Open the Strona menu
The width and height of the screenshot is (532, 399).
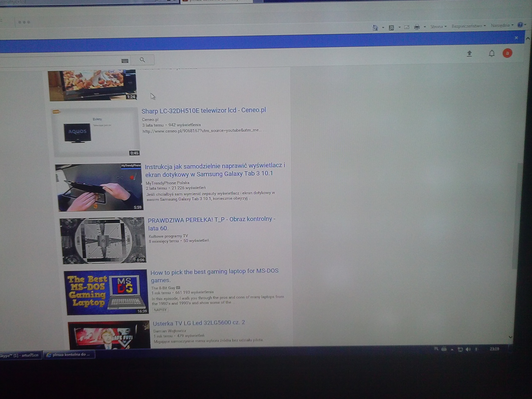point(438,26)
